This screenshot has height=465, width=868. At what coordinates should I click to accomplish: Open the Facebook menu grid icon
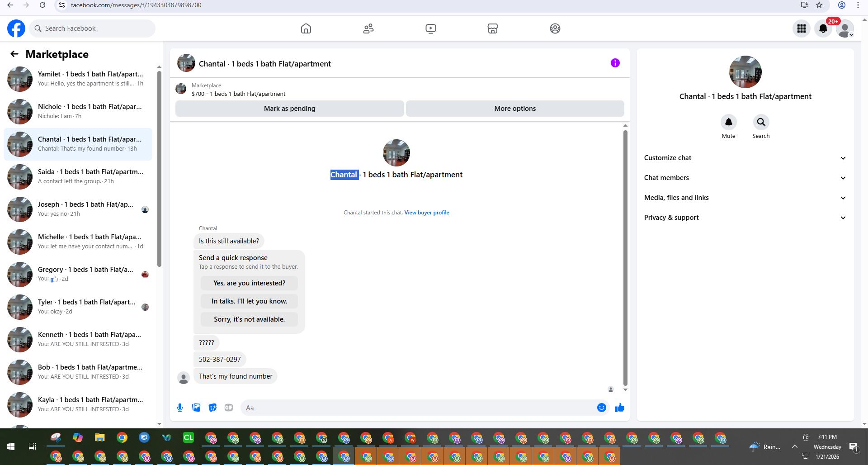coord(802,28)
